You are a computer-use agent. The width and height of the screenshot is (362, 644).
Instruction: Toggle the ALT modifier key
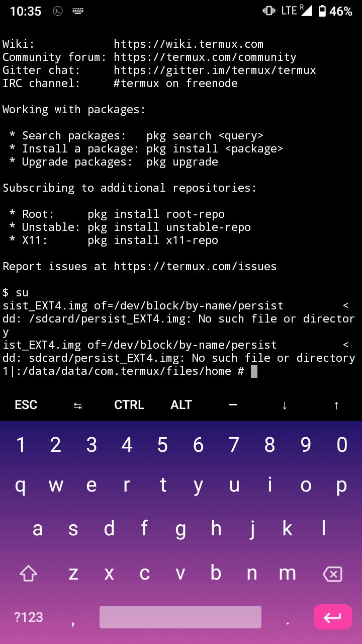coord(181,405)
